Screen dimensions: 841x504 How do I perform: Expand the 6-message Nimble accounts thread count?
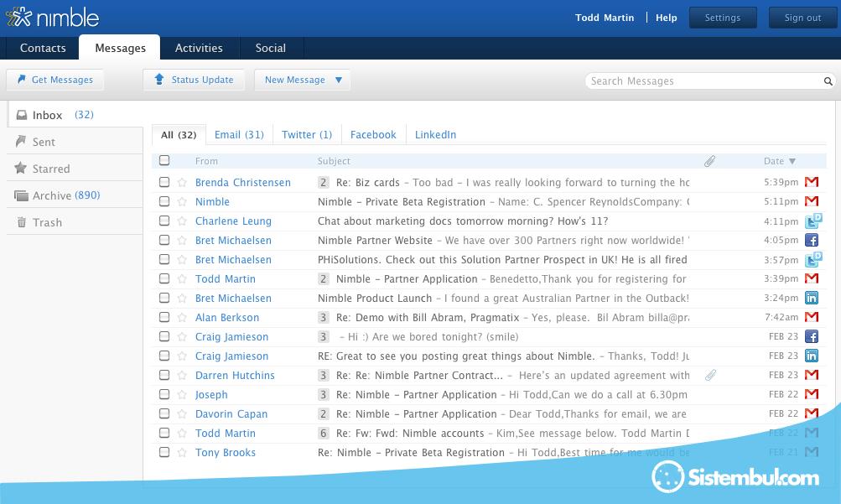coord(323,434)
